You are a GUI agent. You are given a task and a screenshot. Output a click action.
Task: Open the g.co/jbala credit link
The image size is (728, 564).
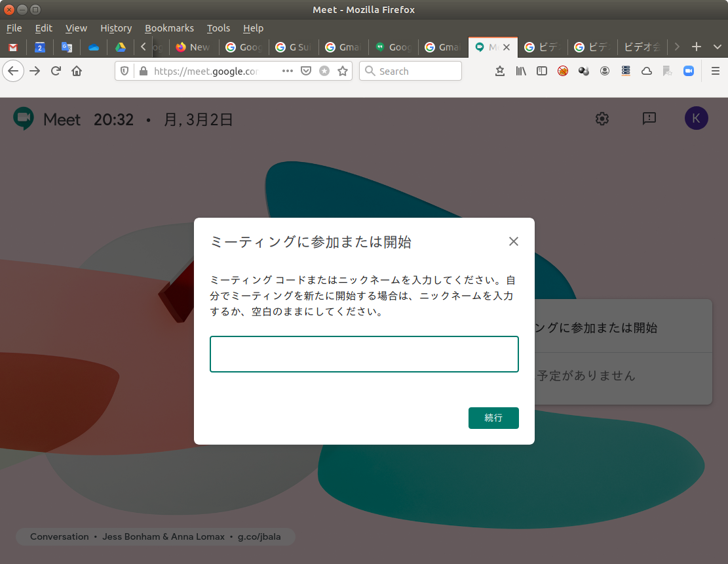259,536
